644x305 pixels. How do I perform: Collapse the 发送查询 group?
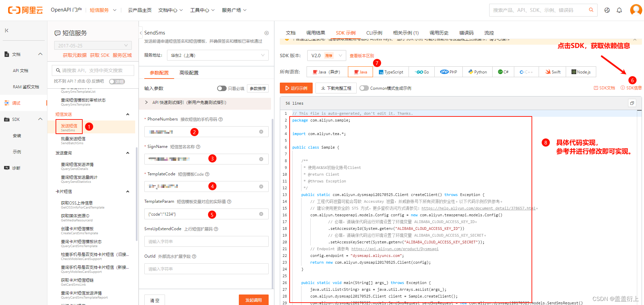click(x=128, y=153)
